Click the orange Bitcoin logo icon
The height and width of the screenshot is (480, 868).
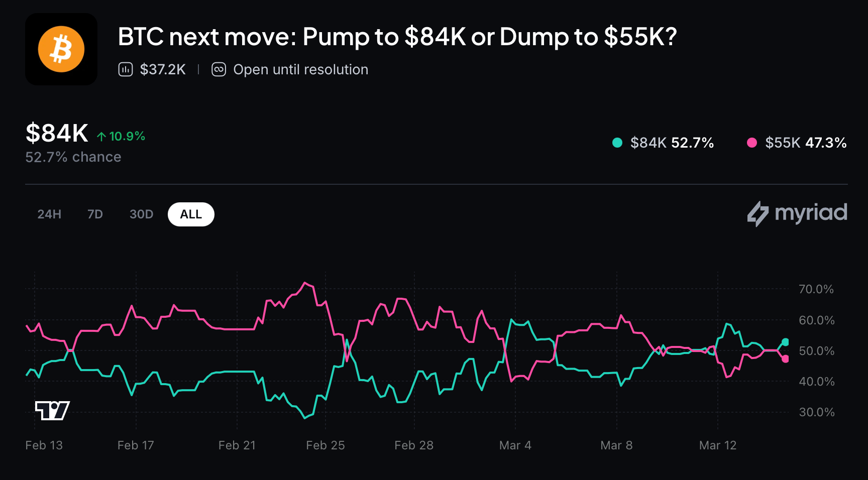click(x=61, y=49)
